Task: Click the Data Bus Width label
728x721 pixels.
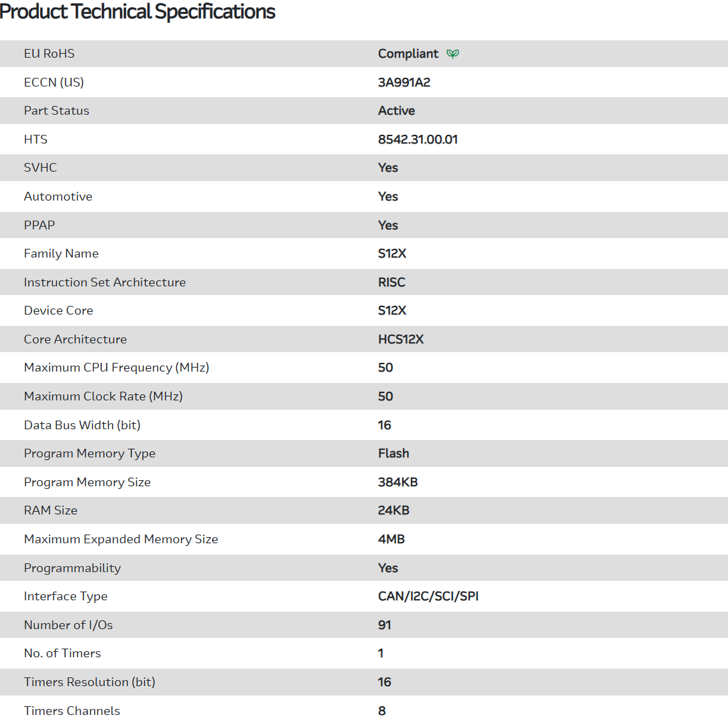Action: coord(82,425)
